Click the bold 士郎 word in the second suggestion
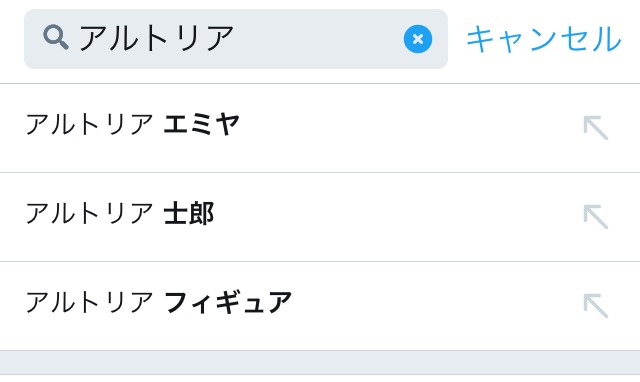Screen dimensions: 640x382 189,213
